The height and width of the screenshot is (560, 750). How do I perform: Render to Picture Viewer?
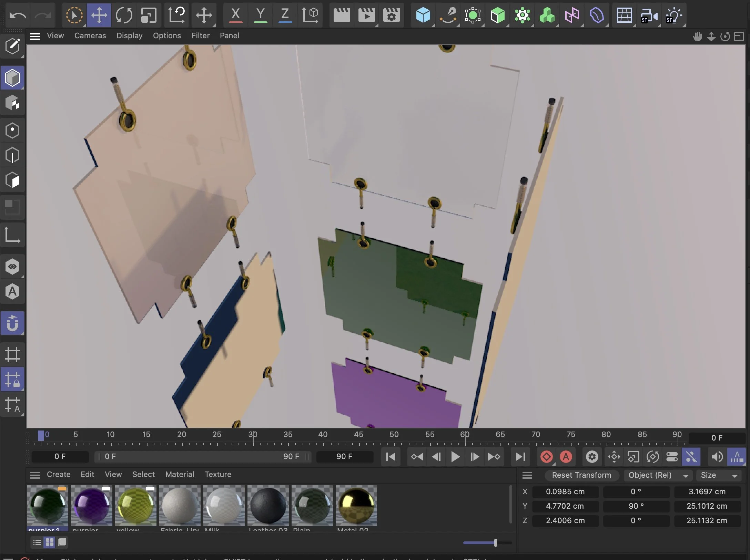(x=366, y=15)
